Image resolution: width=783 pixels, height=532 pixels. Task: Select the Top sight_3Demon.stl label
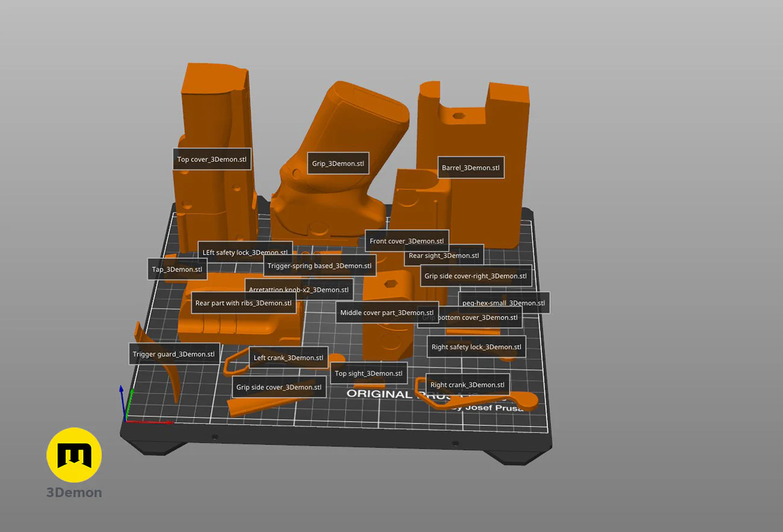[368, 373]
